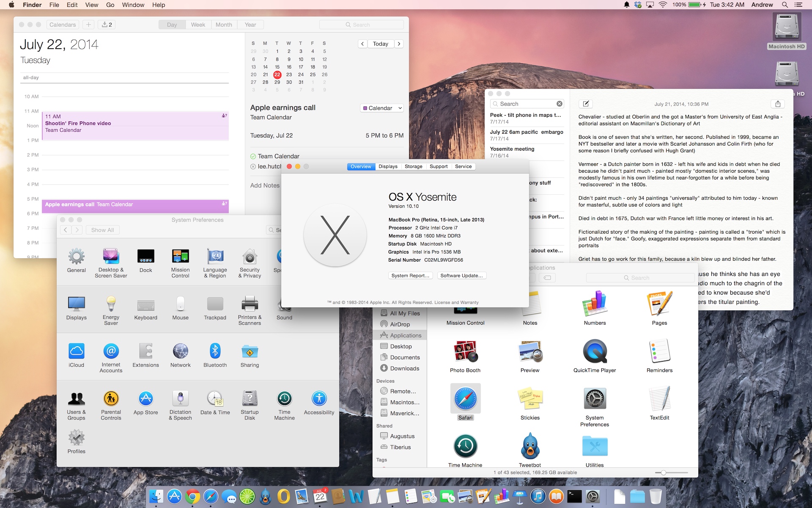Drag the Finder sidebar width slider

[664, 472]
